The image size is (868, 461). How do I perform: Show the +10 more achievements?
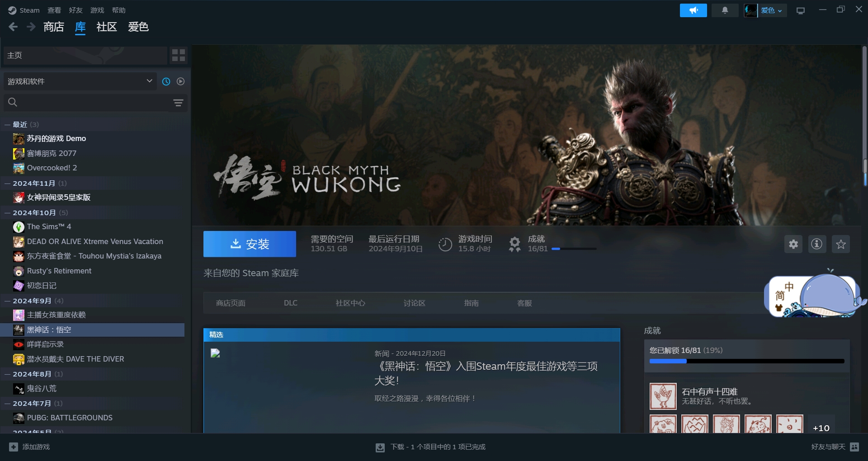point(821,428)
